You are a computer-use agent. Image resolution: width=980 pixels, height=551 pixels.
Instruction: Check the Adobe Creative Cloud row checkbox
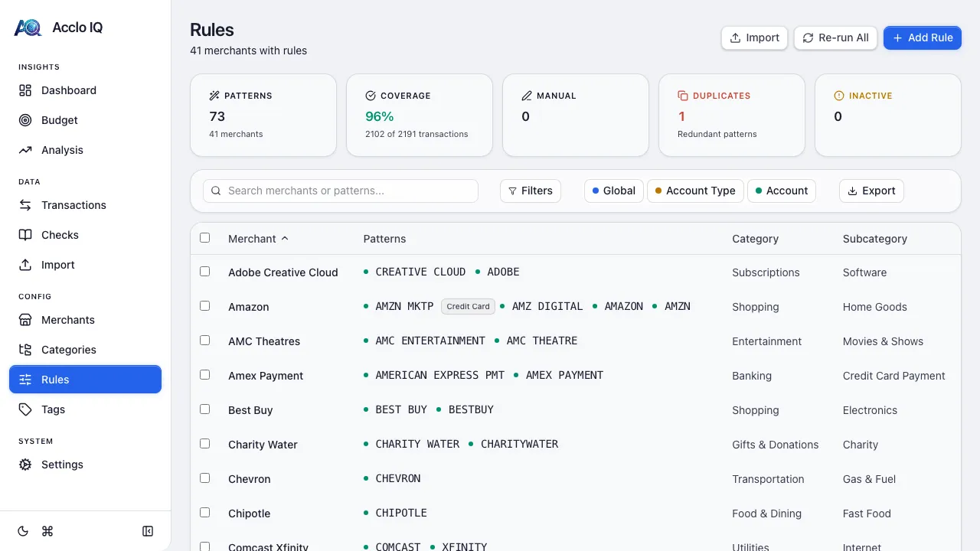204,271
